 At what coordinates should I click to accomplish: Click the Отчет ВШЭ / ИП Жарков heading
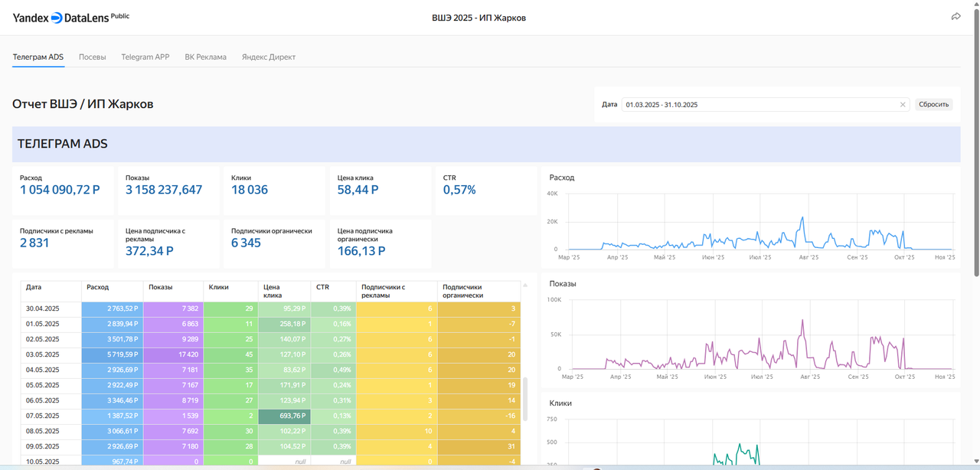[x=83, y=104]
